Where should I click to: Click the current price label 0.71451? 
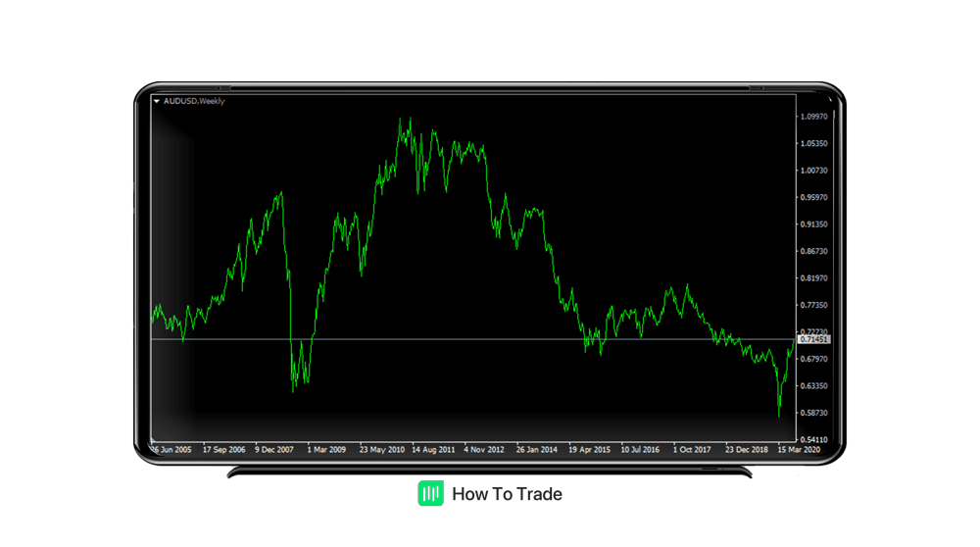pyautogui.click(x=814, y=339)
